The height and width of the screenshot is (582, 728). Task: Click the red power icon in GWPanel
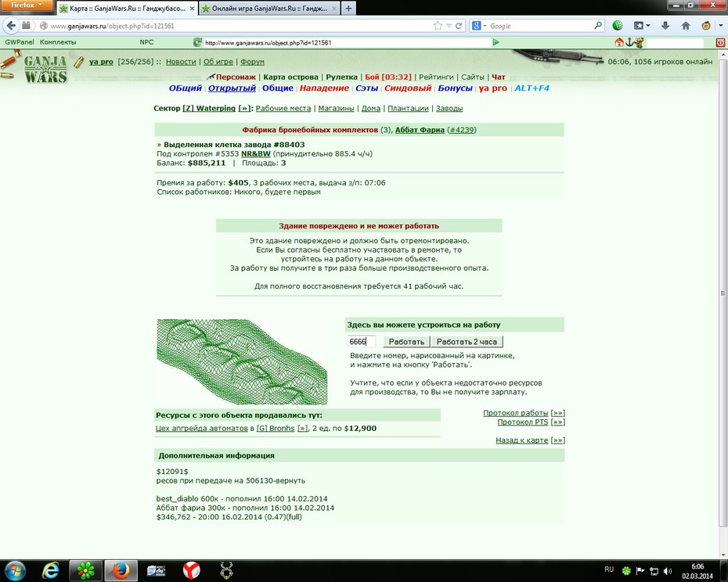[721, 42]
